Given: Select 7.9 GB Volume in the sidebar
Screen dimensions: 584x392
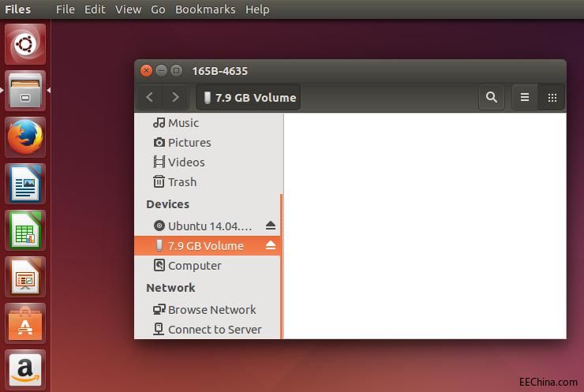Looking at the screenshot, I should point(207,245).
